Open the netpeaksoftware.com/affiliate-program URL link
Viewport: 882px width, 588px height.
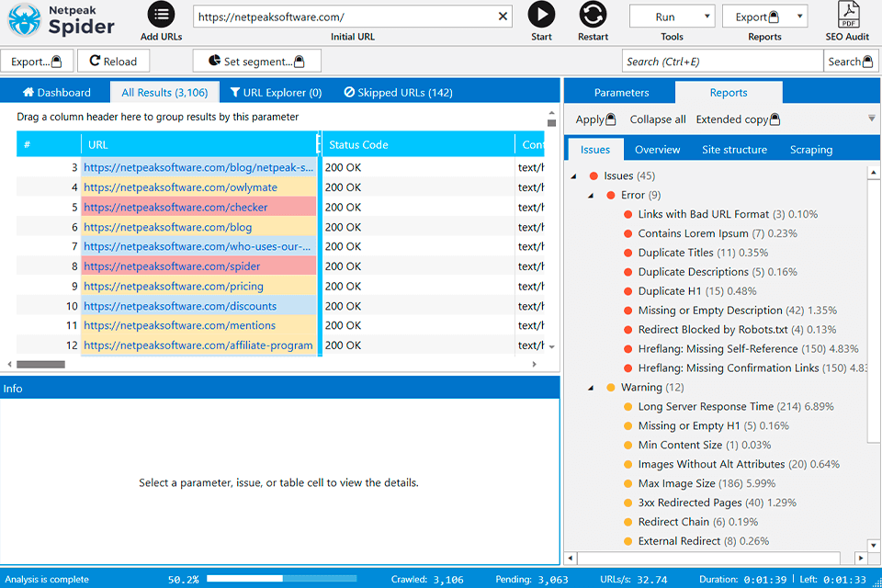(x=198, y=345)
